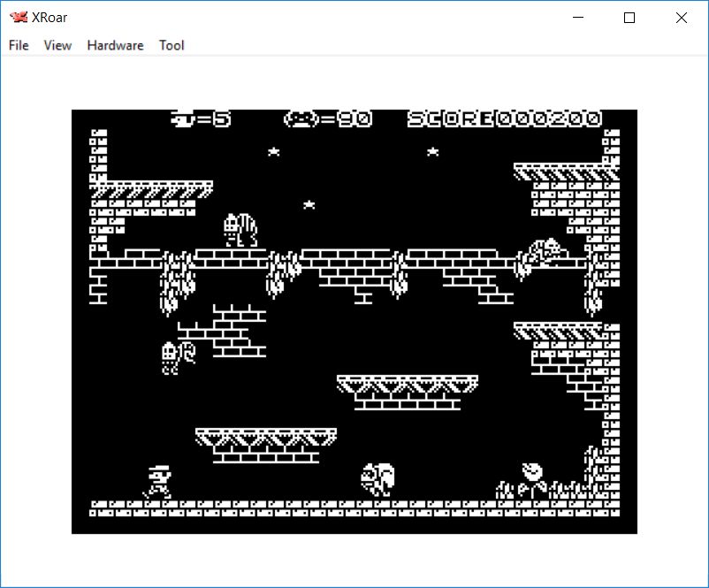The height and width of the screenshot is (588, 709).
Task: Open the File menu
Action: tap(19, 45)
